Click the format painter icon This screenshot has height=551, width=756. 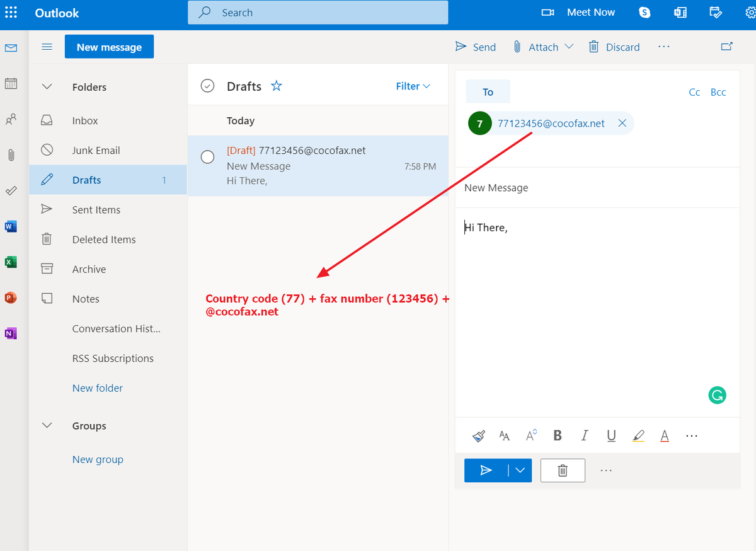pos(479,436)
